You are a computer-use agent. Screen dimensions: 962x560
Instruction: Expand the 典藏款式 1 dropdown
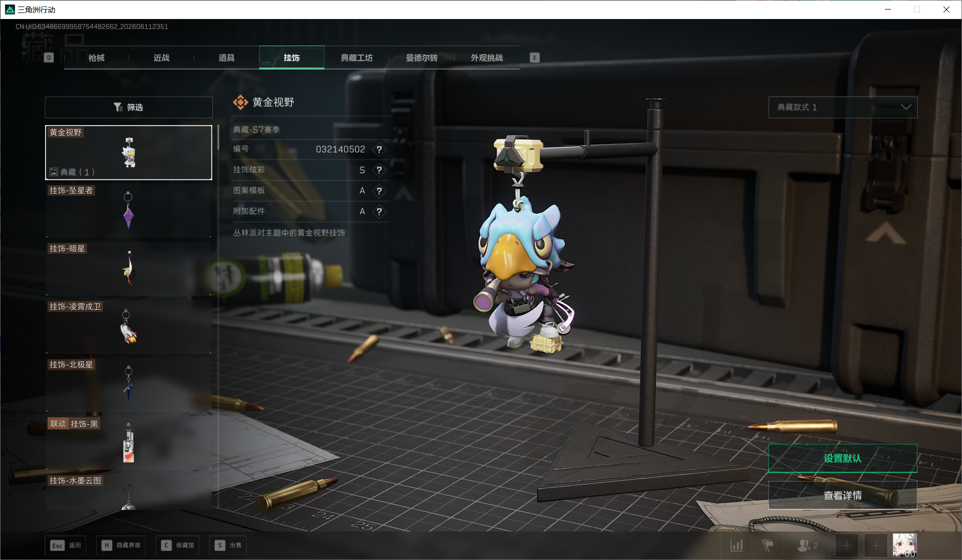tap(842, 107)
